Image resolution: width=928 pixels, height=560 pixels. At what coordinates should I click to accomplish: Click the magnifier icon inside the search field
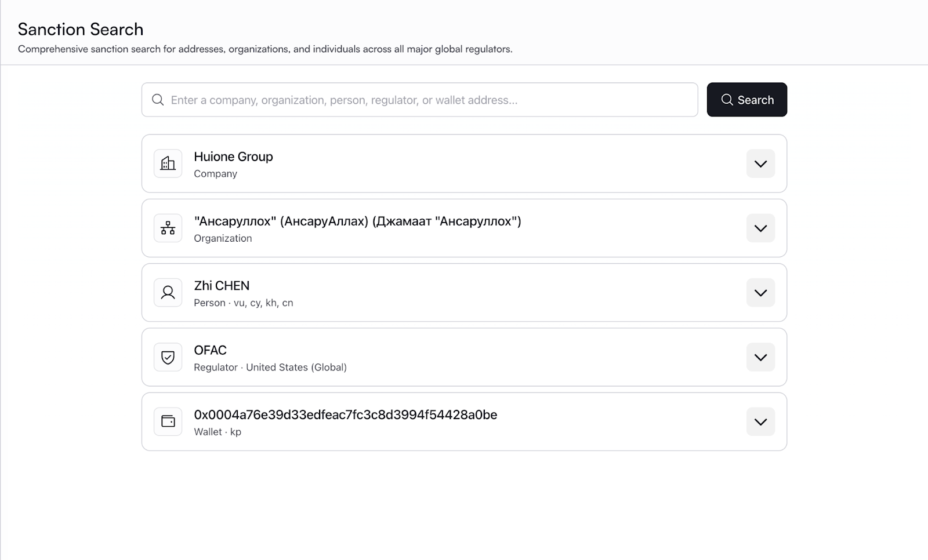[158, 100]
